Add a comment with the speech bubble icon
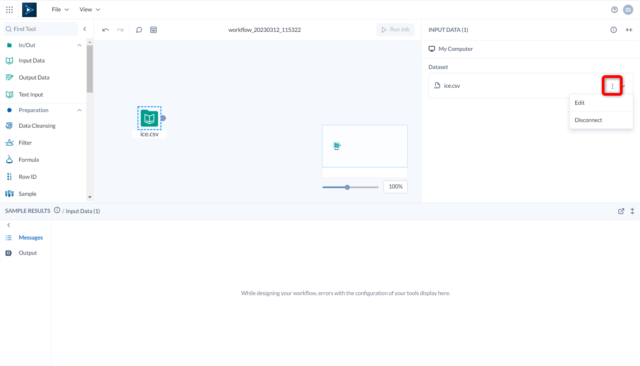This screenshot has width=640, height=366. pyautogui.click(x=139, y=30)
